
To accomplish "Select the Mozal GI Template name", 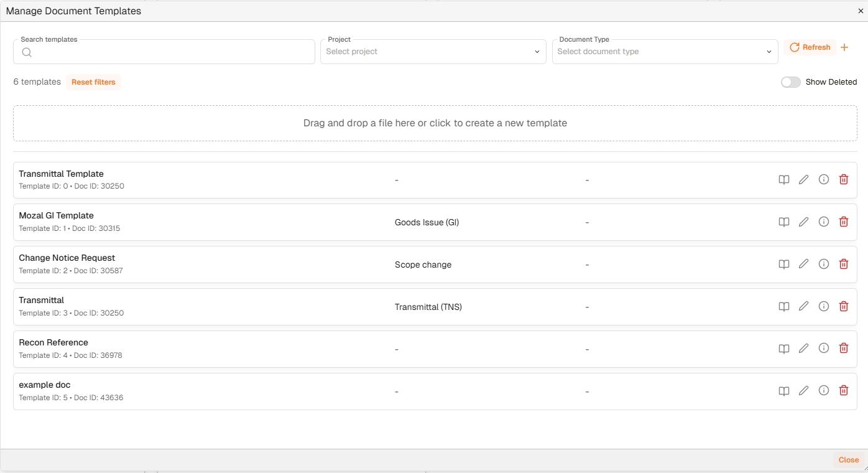I will pos(56,215).
